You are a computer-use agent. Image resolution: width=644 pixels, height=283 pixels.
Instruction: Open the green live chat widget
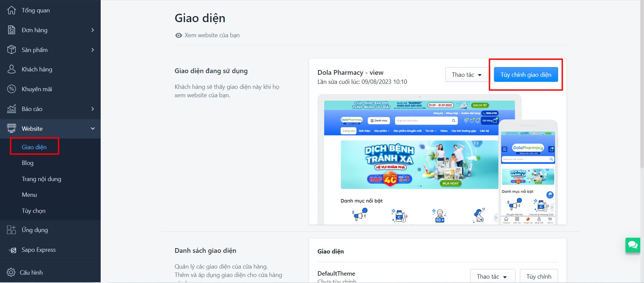633,245
